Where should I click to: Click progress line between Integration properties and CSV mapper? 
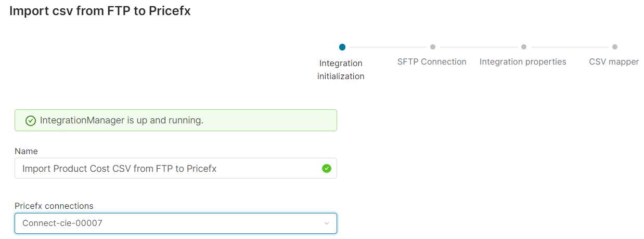569,47
